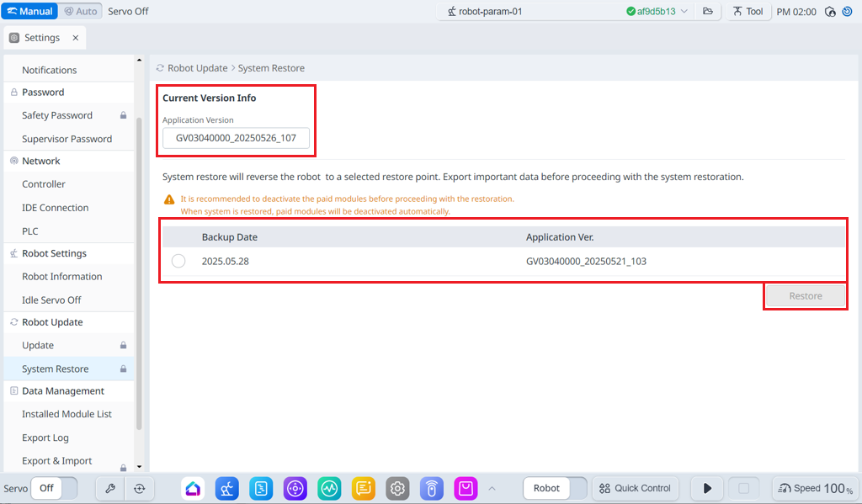Close the Settings tab

[x=75, y=38]
